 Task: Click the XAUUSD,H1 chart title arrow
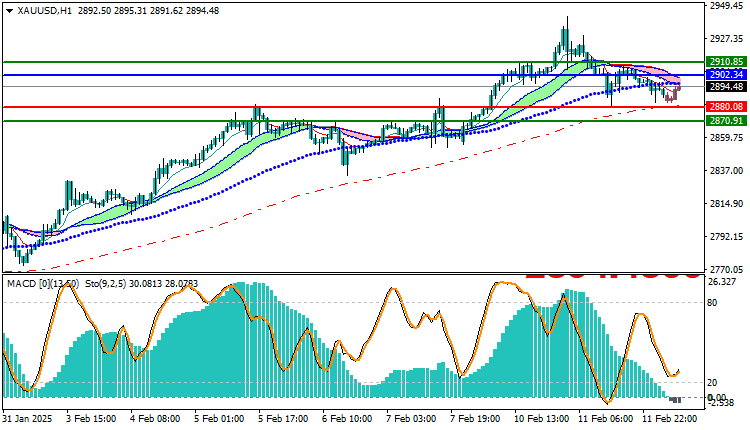click(x=10, y=11)
